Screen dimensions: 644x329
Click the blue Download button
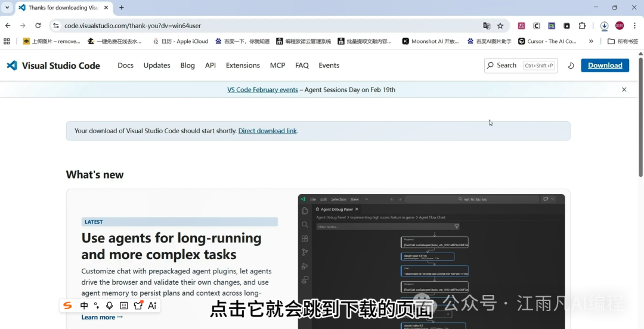[x=605, y=66]
